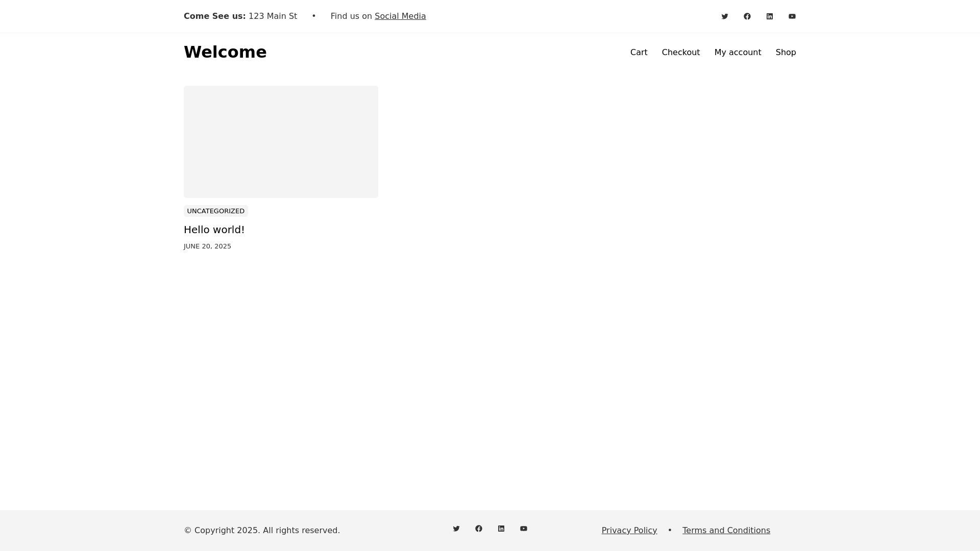980x551 pixels.
Task: Click the footer YouTube icon
Action: (x=524, y=529)
